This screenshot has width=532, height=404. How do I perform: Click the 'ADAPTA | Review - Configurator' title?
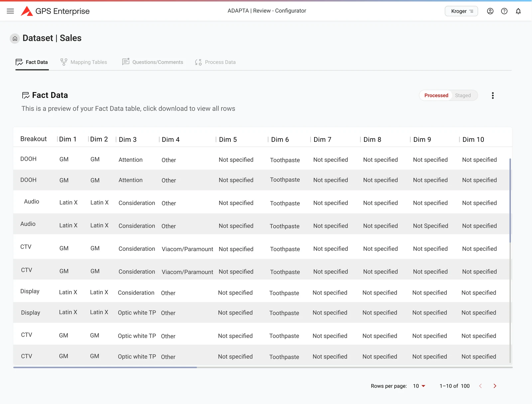[x=267, y=11]
